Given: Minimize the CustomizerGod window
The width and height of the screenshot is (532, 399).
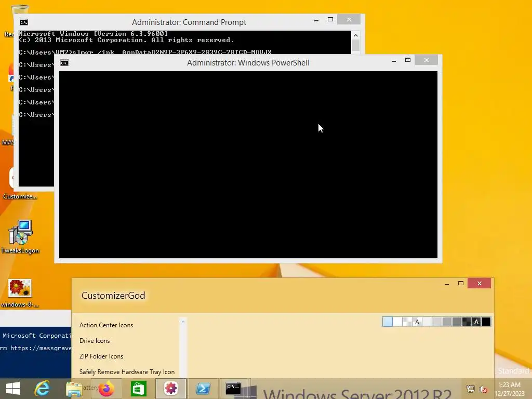Looking at the screenshot, I should pos(447,284).
